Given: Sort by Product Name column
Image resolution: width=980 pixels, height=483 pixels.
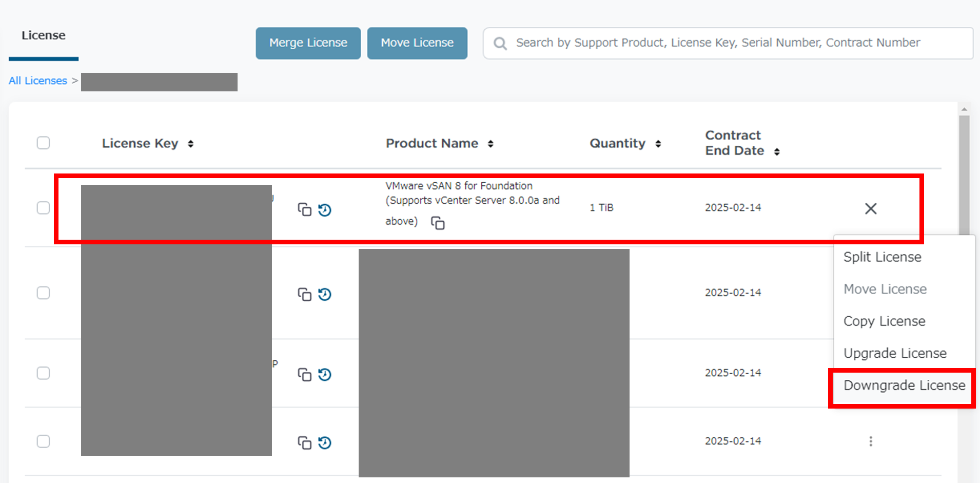Looking at the screenshot, I should pyautogui.click(x=491, y=144).
